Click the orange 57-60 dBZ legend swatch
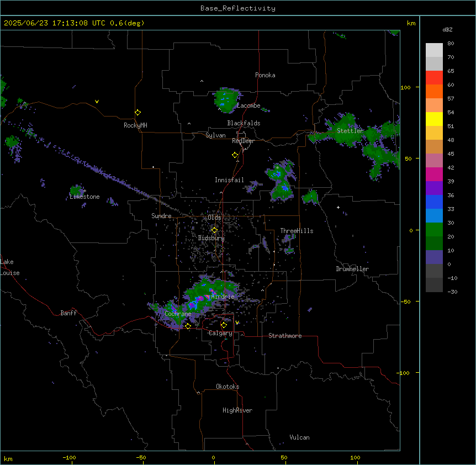This screenshot has height=465, width=476. [434, 91]
